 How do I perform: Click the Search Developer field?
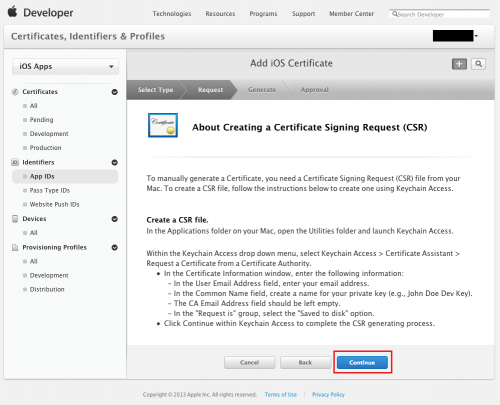tap(439, 14)
